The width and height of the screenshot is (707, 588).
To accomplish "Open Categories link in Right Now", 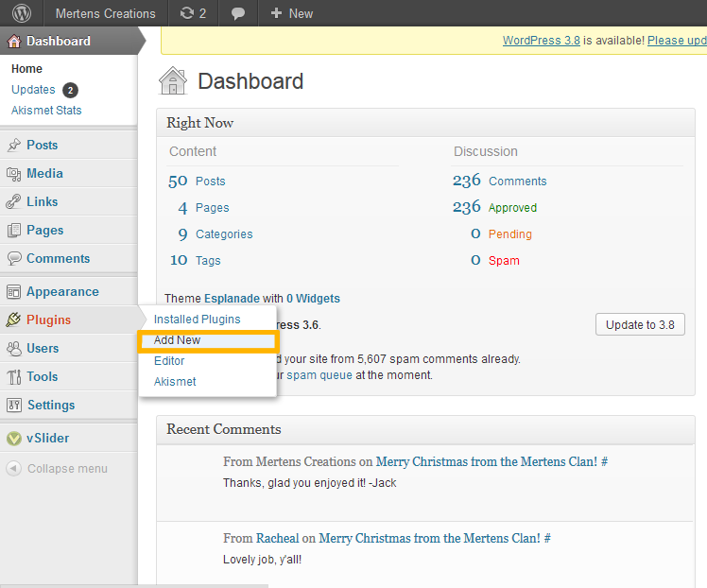I will coord(224,234).
